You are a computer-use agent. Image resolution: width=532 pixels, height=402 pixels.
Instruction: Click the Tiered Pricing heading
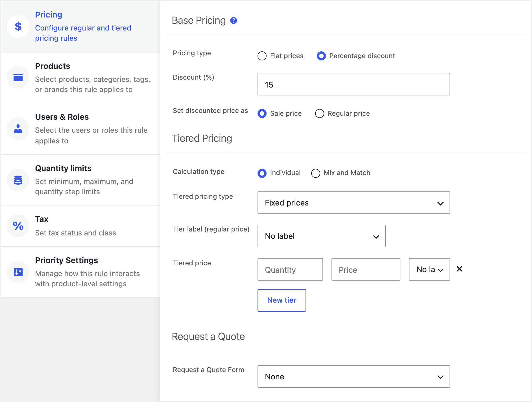pos(202,138)
